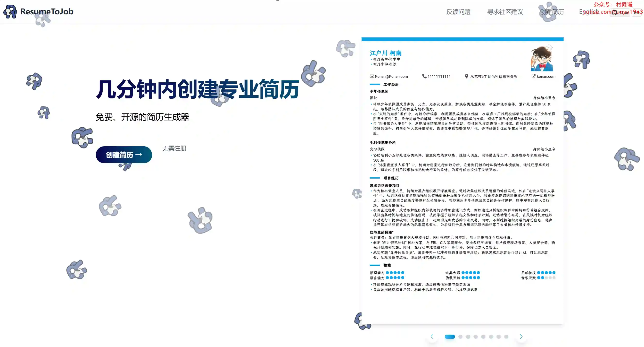Image resolution: width=644 pixels, height=347 pixels.
Task: Show the previous resume with left chevron
Action: [x=432, y=337]
